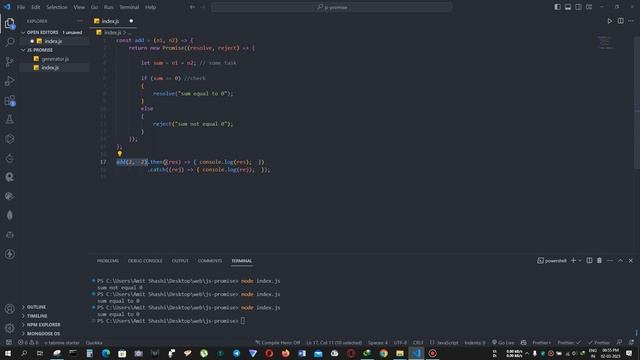Expand the NPM Explorer section
The image size is (640, 360).
point(53,324)
